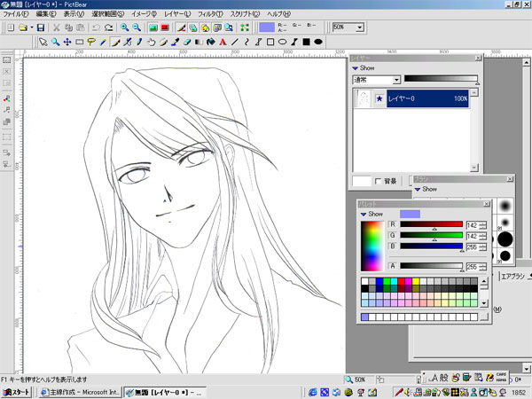532x399 pixels.
Task: Open the 通常 blend mode dropdown
Action: click(x=395, y=80)
